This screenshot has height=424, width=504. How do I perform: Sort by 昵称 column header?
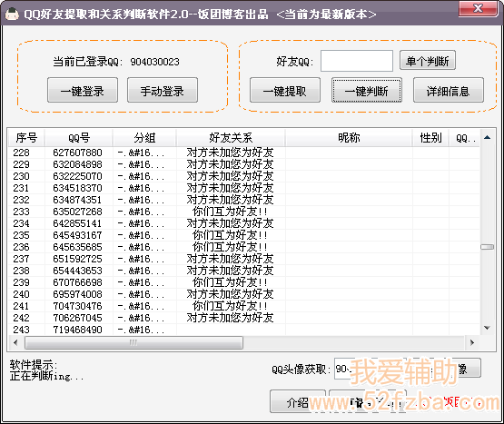pyautogui.click(x=349, y=138)
